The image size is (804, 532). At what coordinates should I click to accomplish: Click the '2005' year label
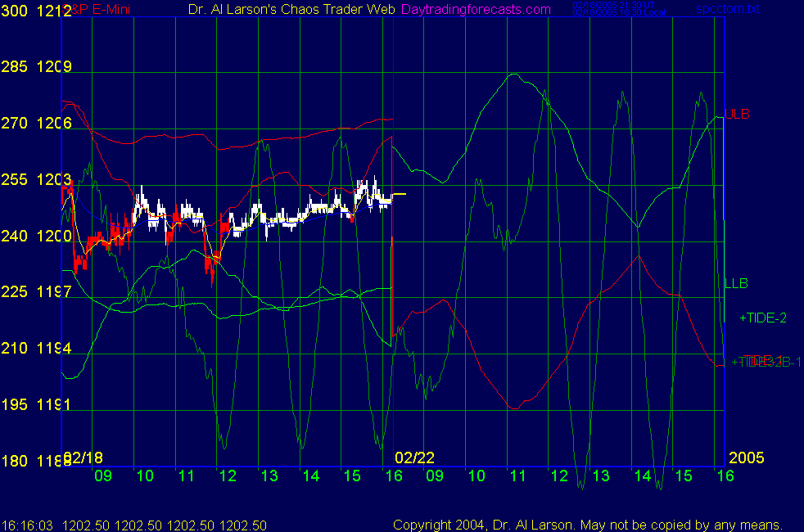click(x=746, y=458)
